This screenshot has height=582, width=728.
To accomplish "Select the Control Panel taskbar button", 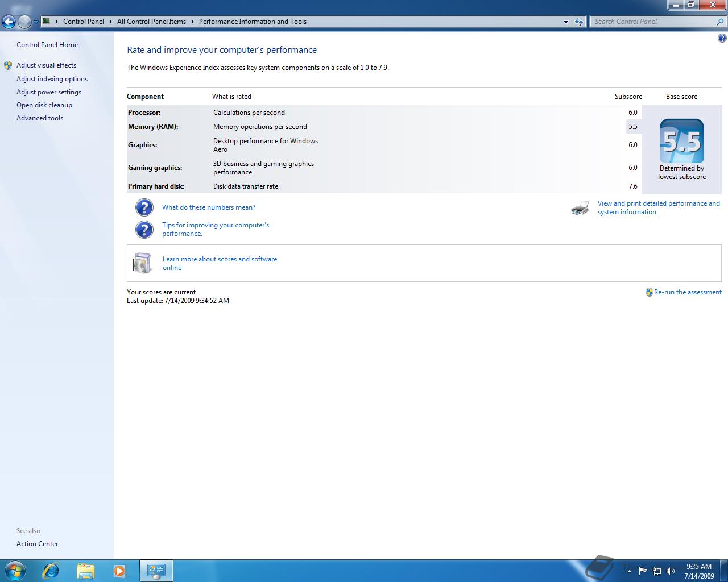I will click(x=156, y=571).
